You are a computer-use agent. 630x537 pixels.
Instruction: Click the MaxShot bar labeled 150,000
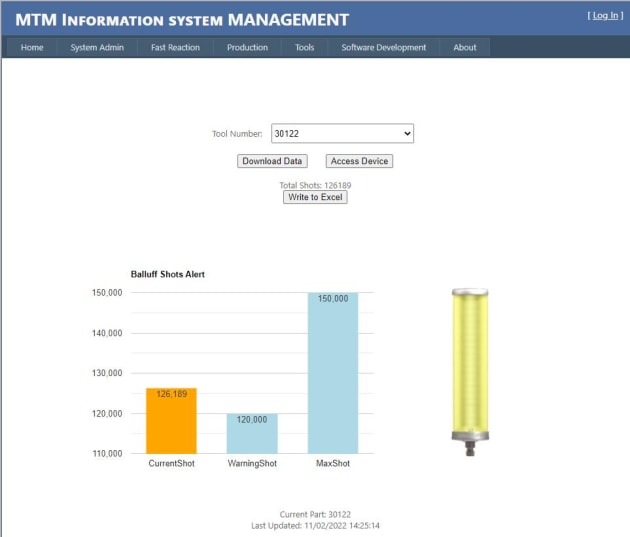(x=333, y=373)
